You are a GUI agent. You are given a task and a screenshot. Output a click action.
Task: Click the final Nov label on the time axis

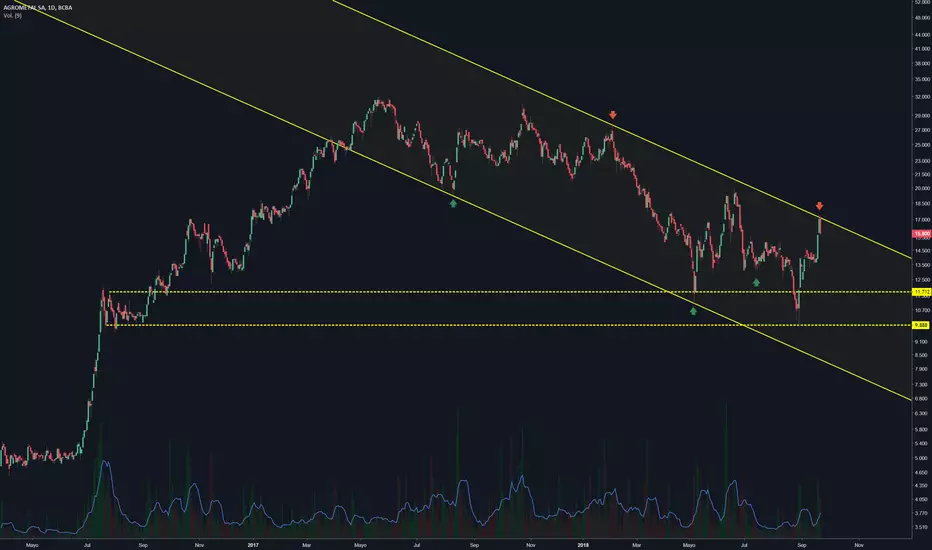click(x=859, y=545)
